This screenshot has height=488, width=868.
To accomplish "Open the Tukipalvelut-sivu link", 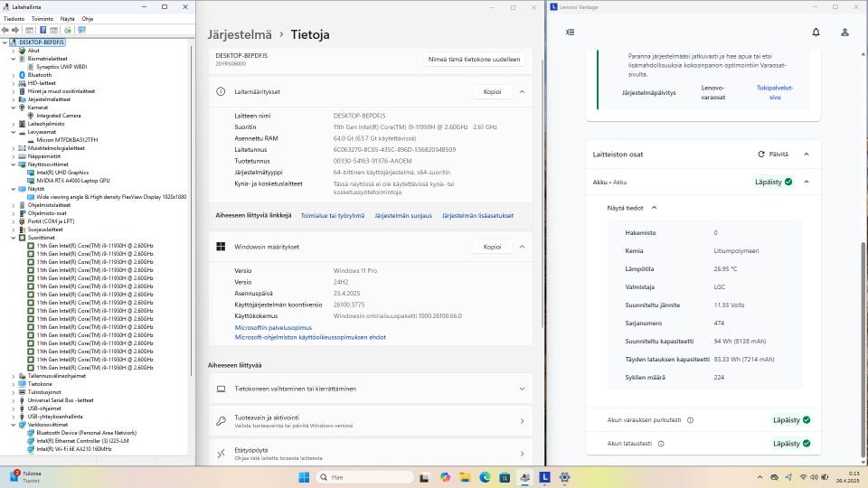I will pyautogui.click(x=775, y=92).
